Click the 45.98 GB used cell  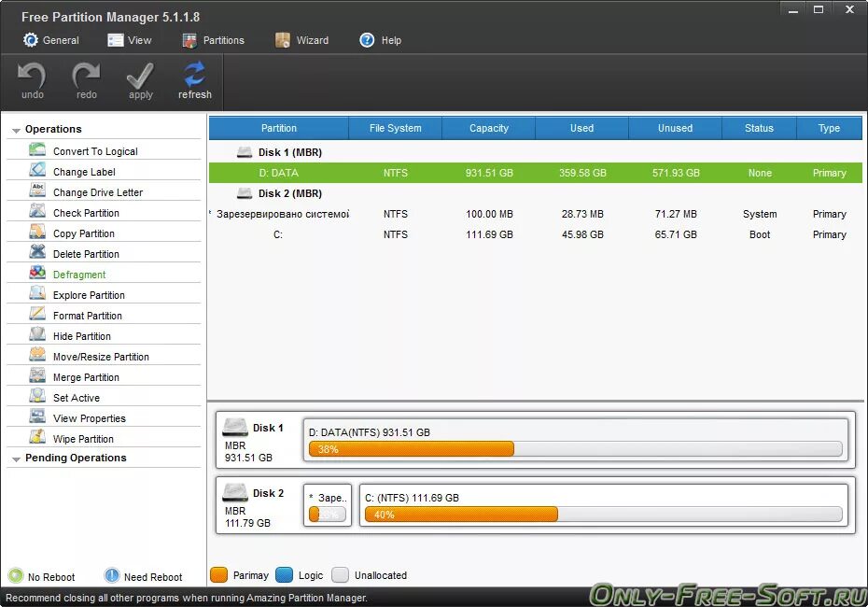point(582,234)
